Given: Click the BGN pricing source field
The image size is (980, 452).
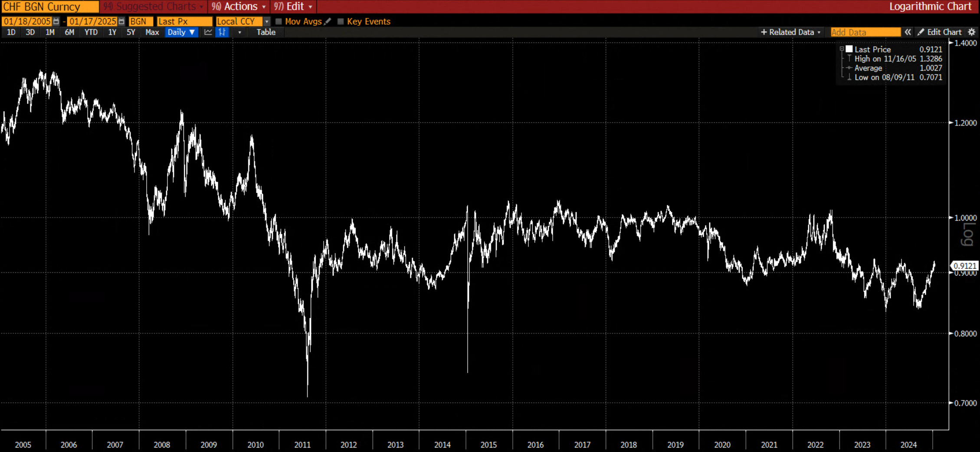Looking at the screenshot, I should tap(141, 21).
